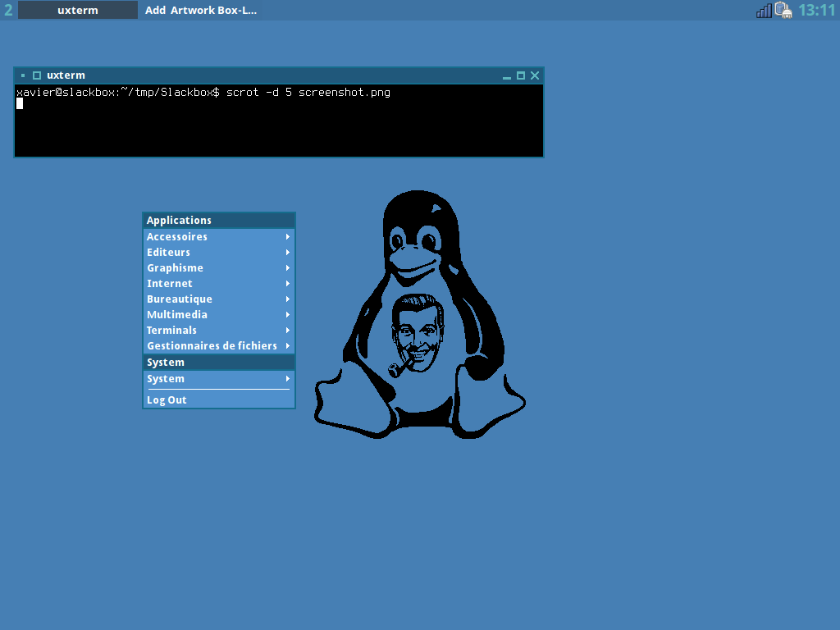Click workspace number 2 indicator
This screenshot has height=630, width=840.
click(x=8, y=10)
